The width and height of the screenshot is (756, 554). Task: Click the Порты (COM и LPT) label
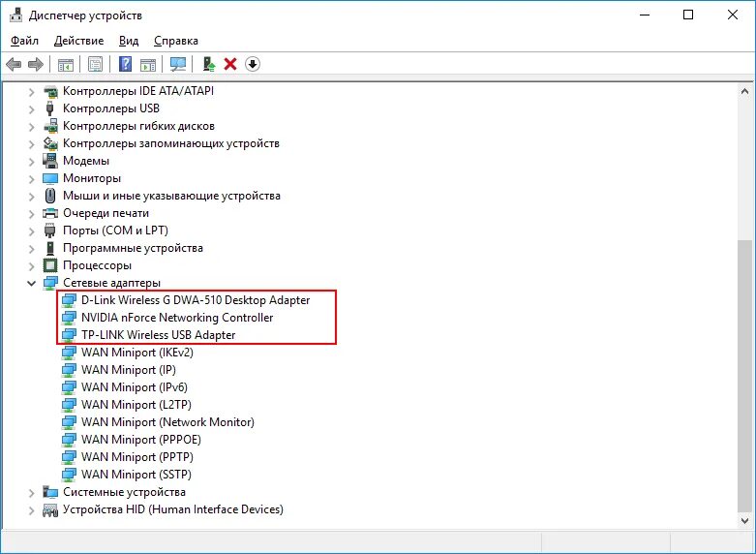pyautogui.click(x=115, y=231)
